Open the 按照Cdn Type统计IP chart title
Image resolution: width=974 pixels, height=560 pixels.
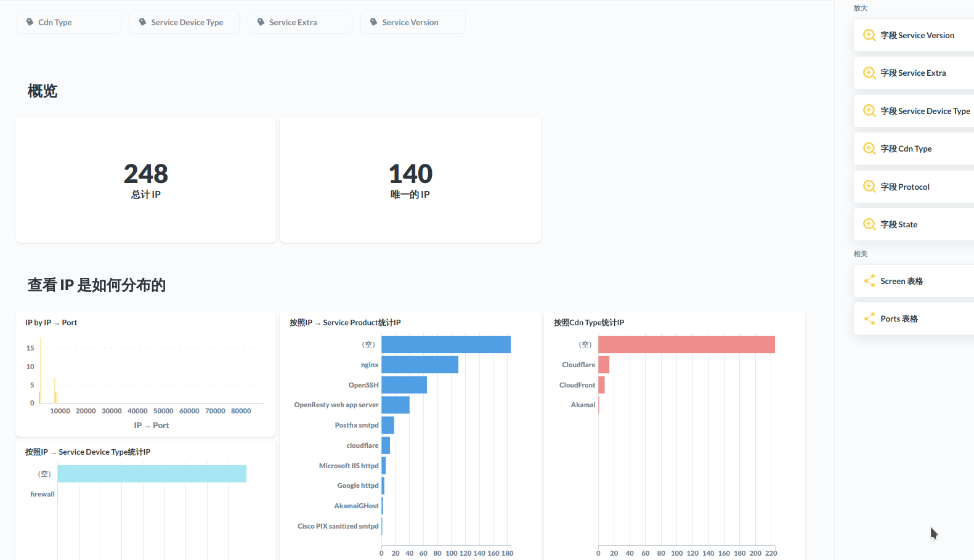589,323
